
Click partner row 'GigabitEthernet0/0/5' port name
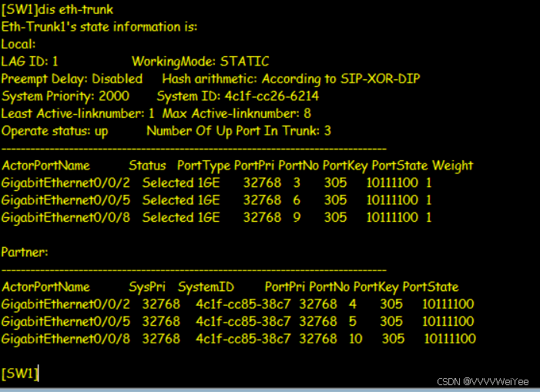(65, 322)
